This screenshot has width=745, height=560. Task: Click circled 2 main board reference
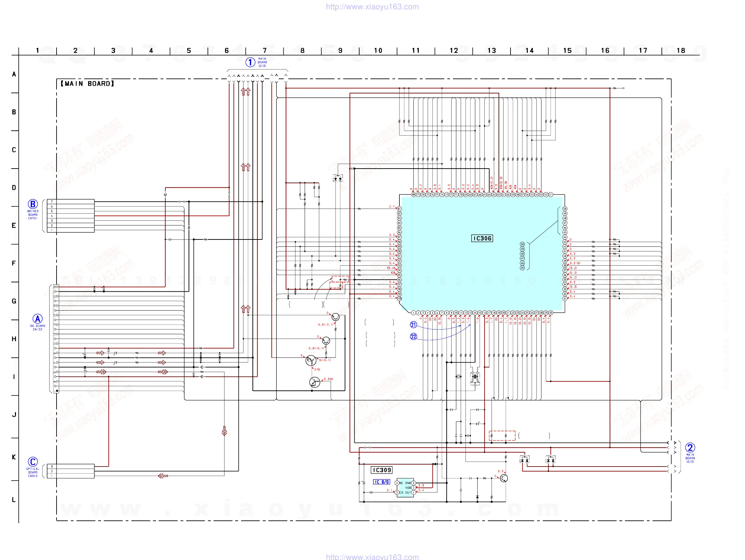tap(690, 448)
